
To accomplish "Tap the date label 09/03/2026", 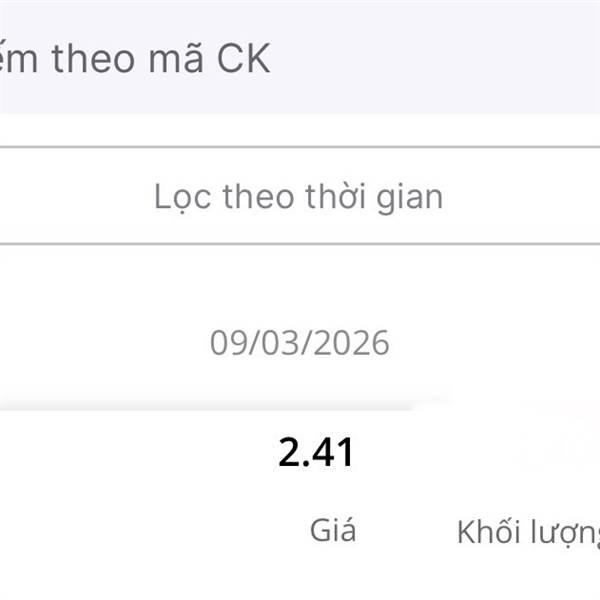I will [x=300, y=344].
